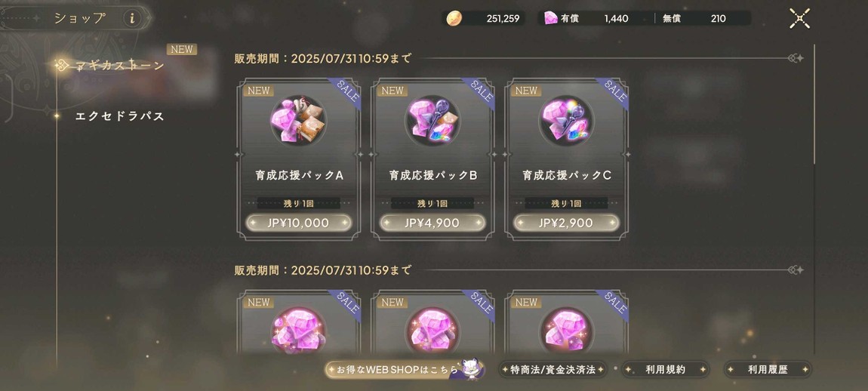The height and width of the screenshot is (391, 868).
Task: Open the first Magica Stone bundle thumbnail in the bottom row
Action: click(298, 330)
